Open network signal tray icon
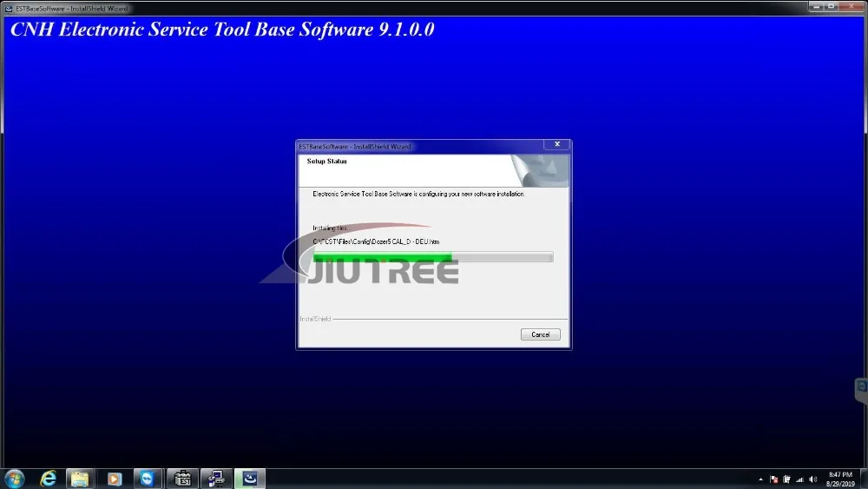 point(800,479)
